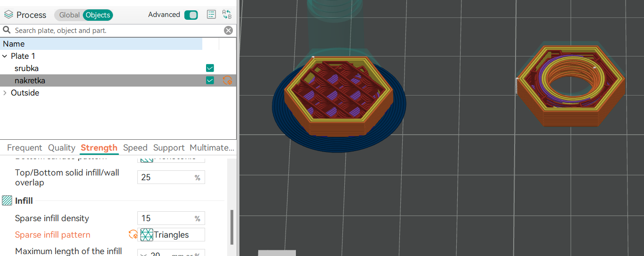Click the magnifier search icon
Viewport: 644px width, 256px height.
click(x=7, y=31)
